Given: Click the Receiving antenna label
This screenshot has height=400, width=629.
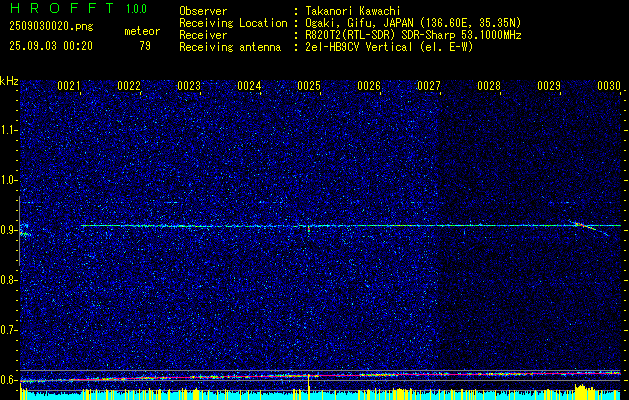Looking at the screenshot, I should (x=230, y=47).
